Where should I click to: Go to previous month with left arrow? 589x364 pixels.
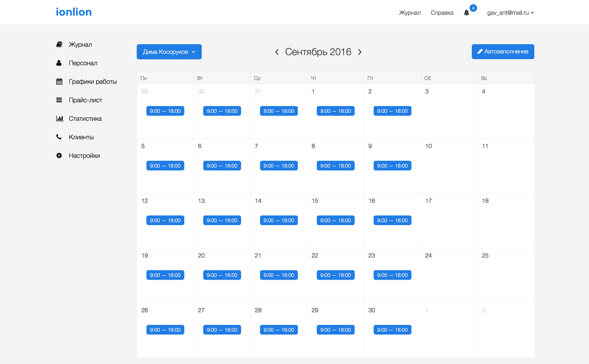(x=277, y=52)
